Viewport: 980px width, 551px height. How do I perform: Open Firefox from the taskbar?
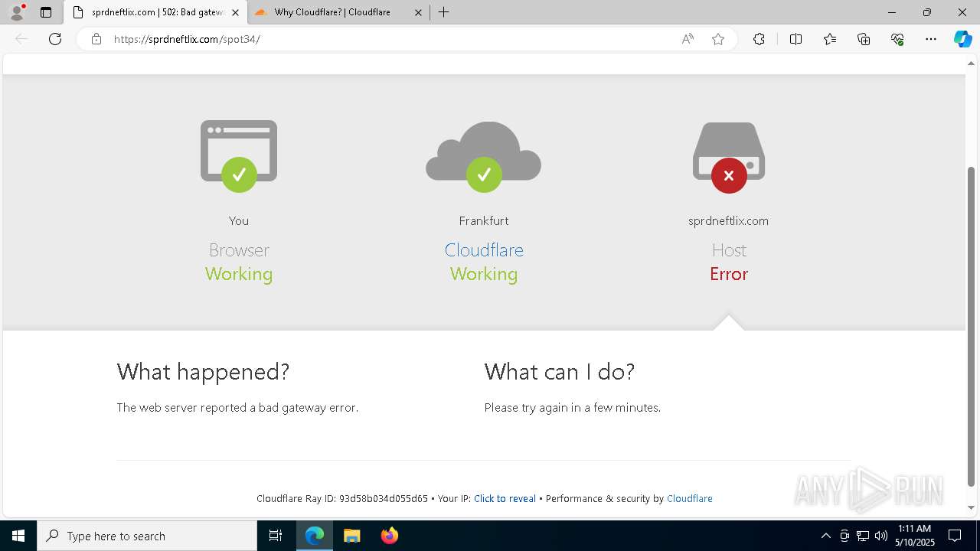389,536
